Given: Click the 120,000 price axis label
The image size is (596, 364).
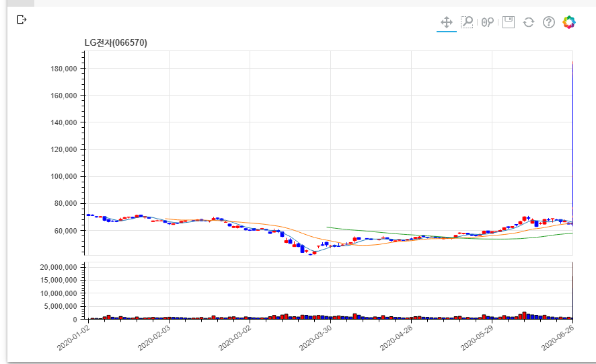Looking at the screenshot, I should [x=64, y=149].
